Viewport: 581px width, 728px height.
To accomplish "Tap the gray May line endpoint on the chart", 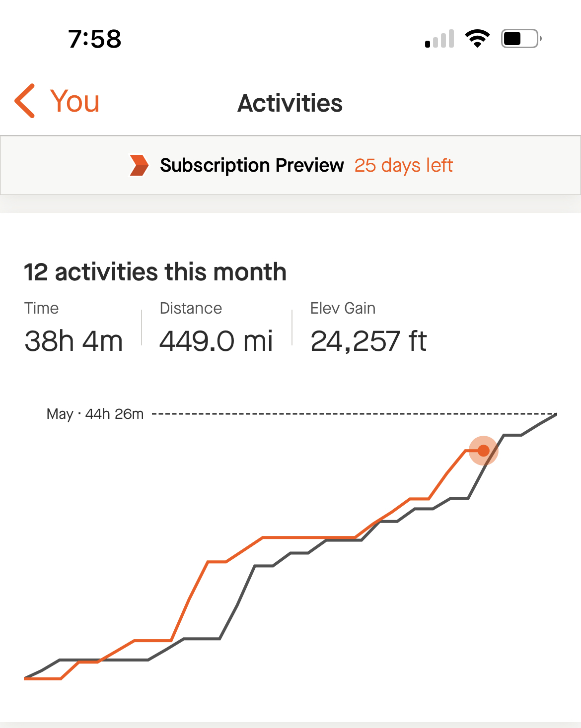I will pyautogui.click(x=555, y=414).
